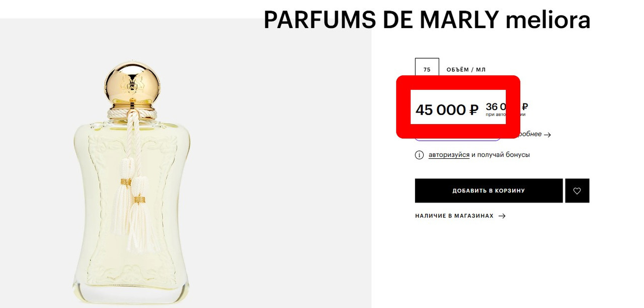Click the 'и получай бонусы' text
The width and height of the screenshot is (644, 308).
[x=501, y=155]
